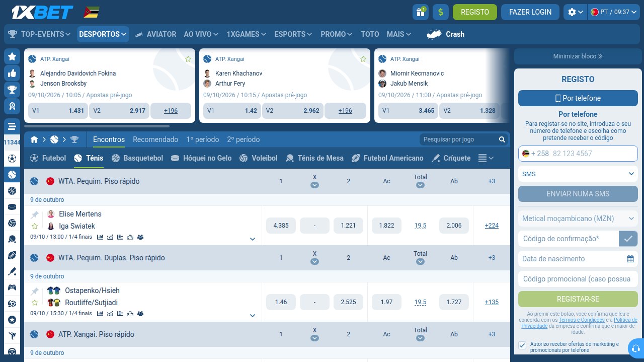644x362 pixels.
Task: Select the Basquetebol sport tab
Action: click(x=137, y=158)
